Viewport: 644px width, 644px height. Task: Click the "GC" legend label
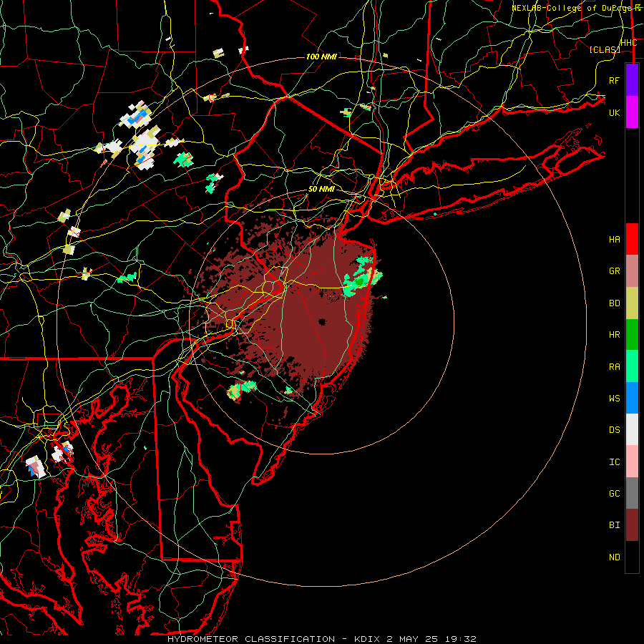point(614,493)
